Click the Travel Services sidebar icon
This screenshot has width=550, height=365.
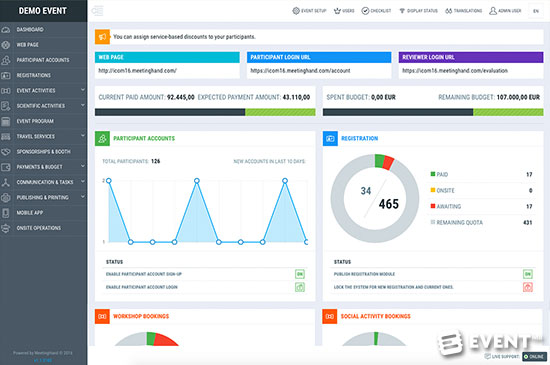tap(6, 136)
